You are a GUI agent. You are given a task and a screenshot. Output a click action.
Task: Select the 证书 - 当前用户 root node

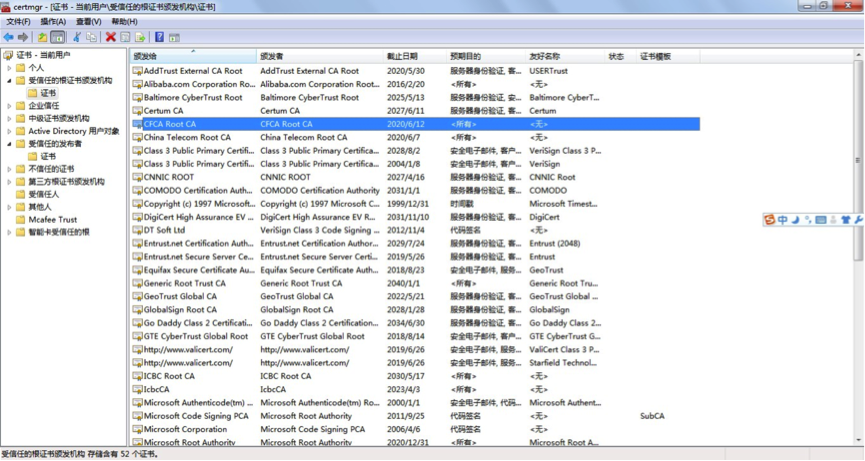[x=43, y=55]
